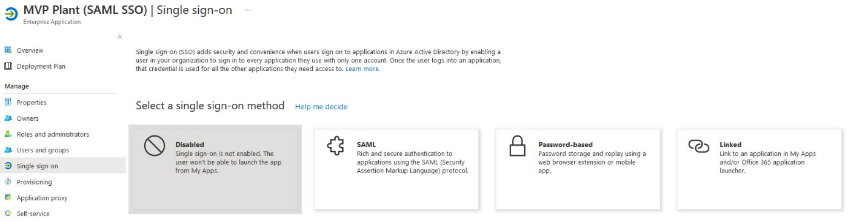Select the Password-based method card
The image size is (868, 221).
click(578, 169)
